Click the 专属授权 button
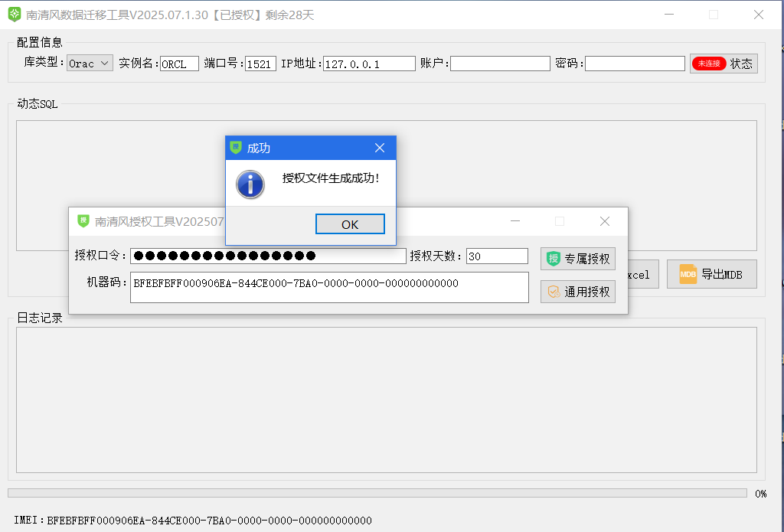Image resolution: width=784 pixels, height=532 pixels. click(x=582, y=258)
